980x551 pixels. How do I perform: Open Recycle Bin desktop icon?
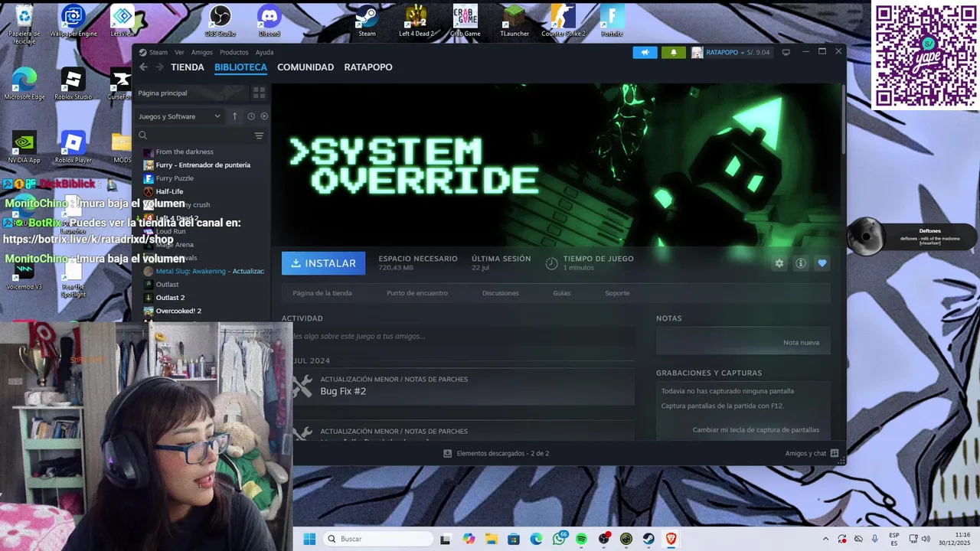coord(25,23)
